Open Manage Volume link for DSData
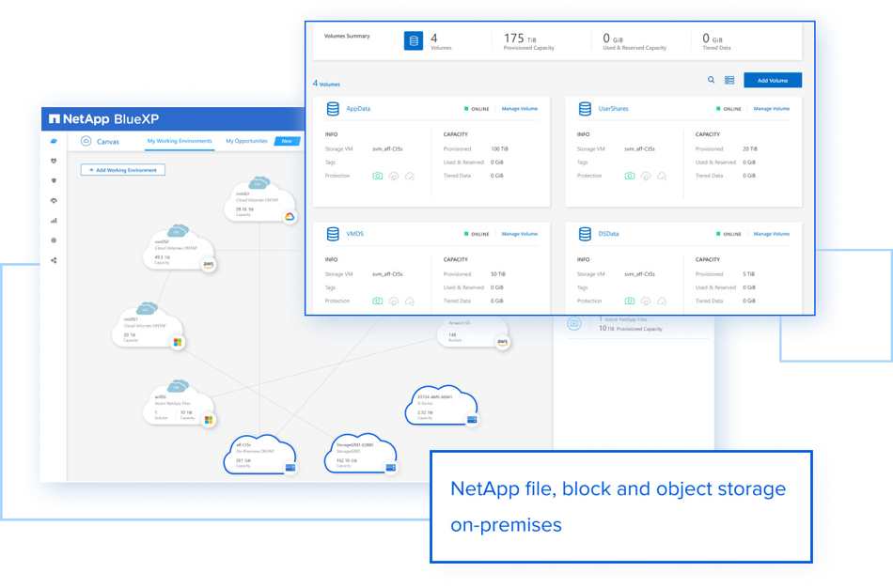The width and height of the screenshot is (893, 588). coord(771,234)
